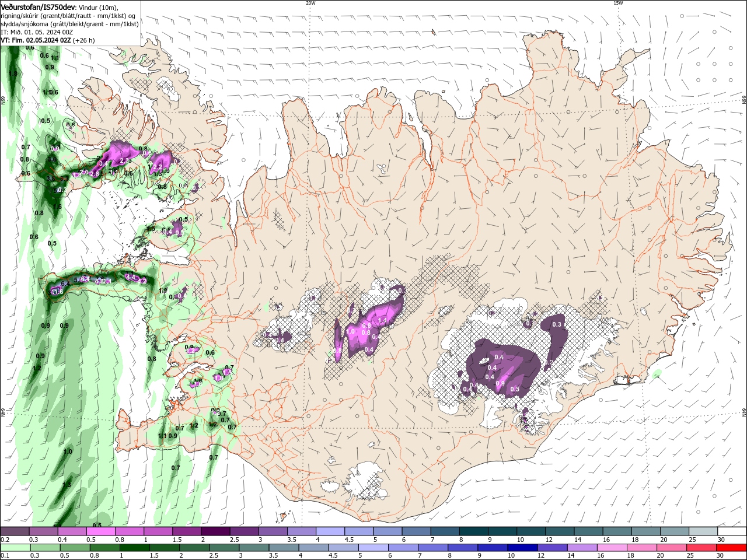Screen dimensions: 747x560
Task: Click the deep blue rain swatch at 10
Action: (x=522, y=548)
